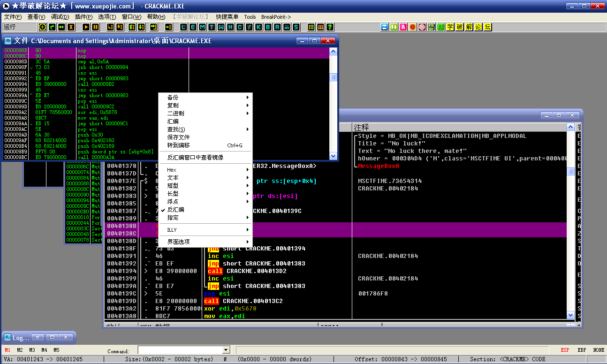Click the file dump window vertical scrollbar thumb
Viewport: 607px width, 364px height.
click(x=334, y=77)
